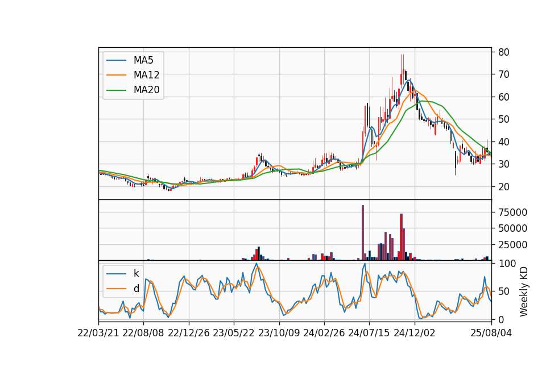
Task: Click the 23/05/22 date label
Action: [x=234, y=333]
